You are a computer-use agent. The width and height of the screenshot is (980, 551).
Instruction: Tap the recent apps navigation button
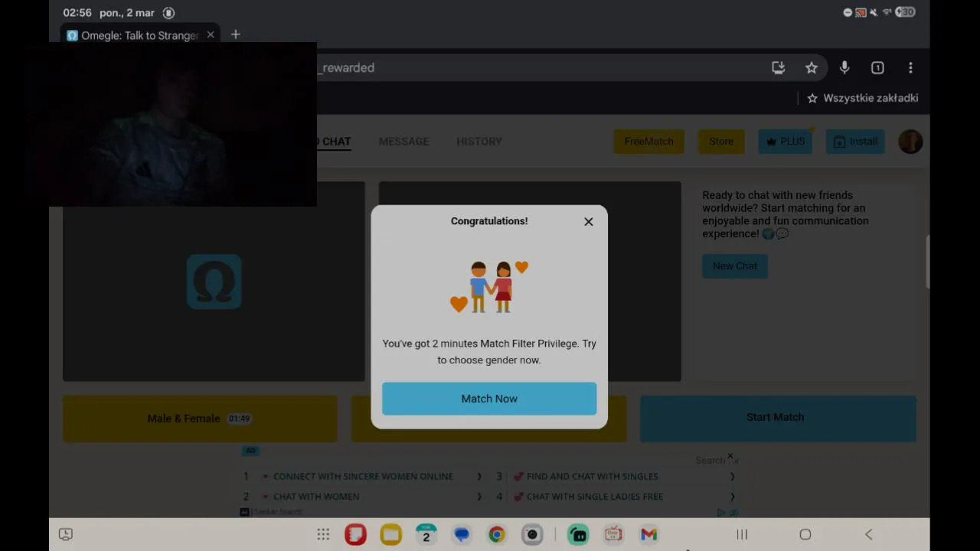click(742, 535)
